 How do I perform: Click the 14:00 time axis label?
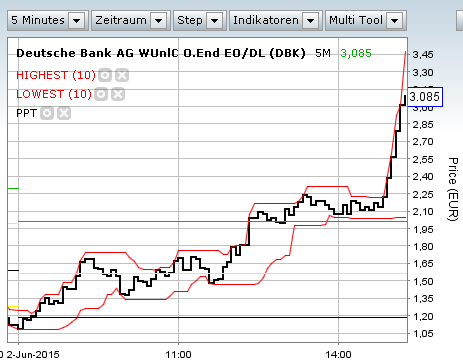click(x=338, y=354)
